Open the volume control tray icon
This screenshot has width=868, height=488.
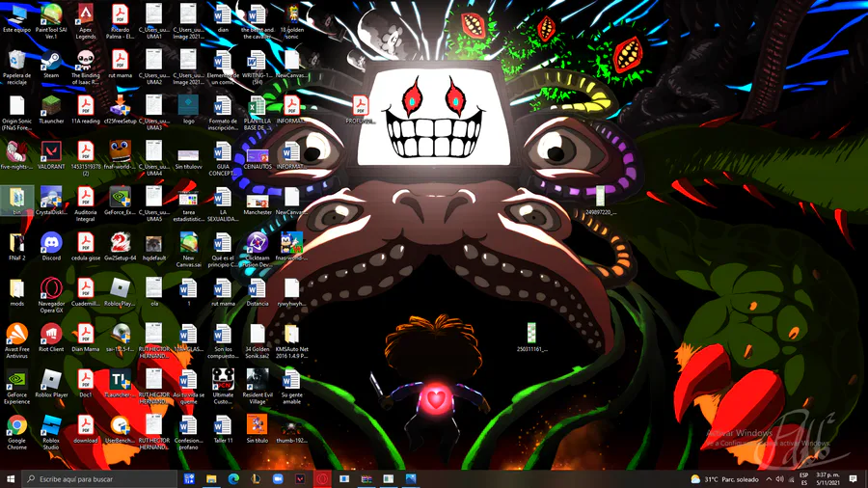[x=779, y=479]
